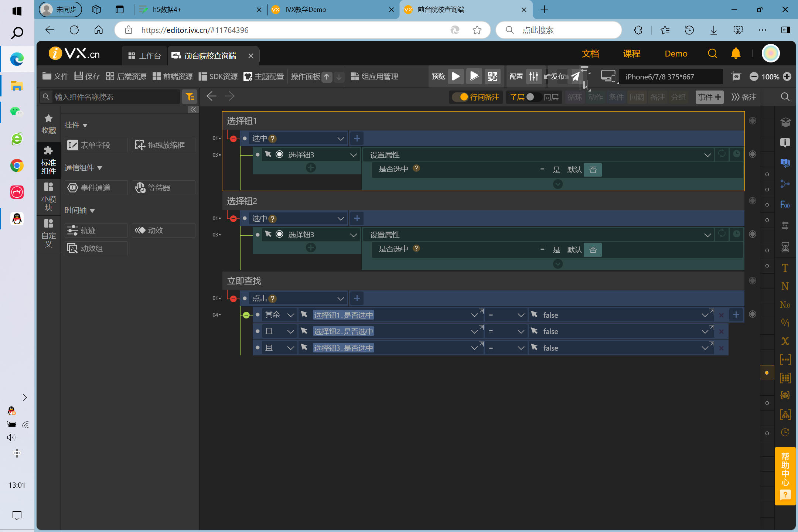Open the 文件 menu

(55, 76)
